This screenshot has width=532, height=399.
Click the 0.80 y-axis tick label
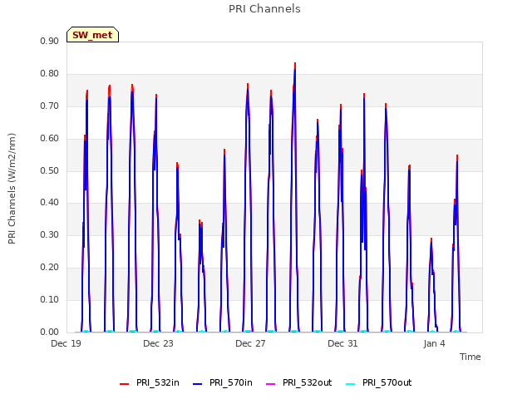(50, 74)
